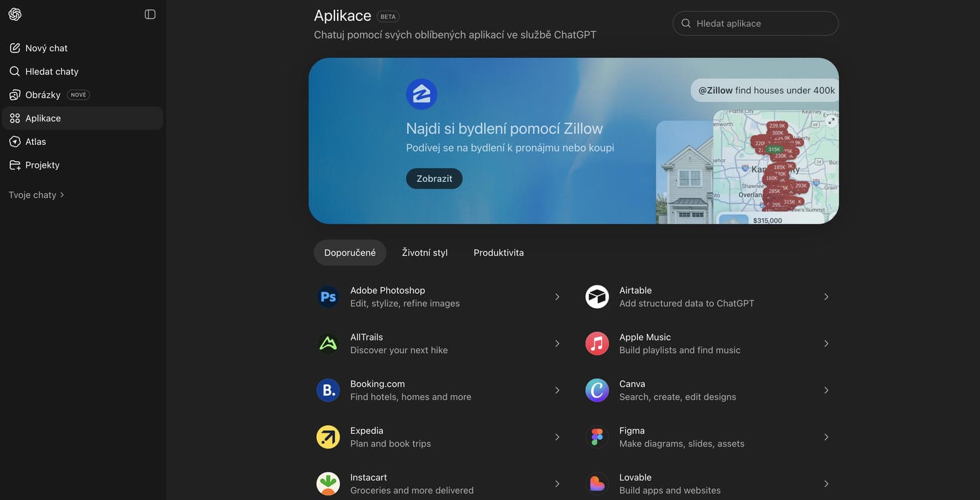Click the Adobe Photoshop app icon
The image size is (980, 500).
pos(328,297)
